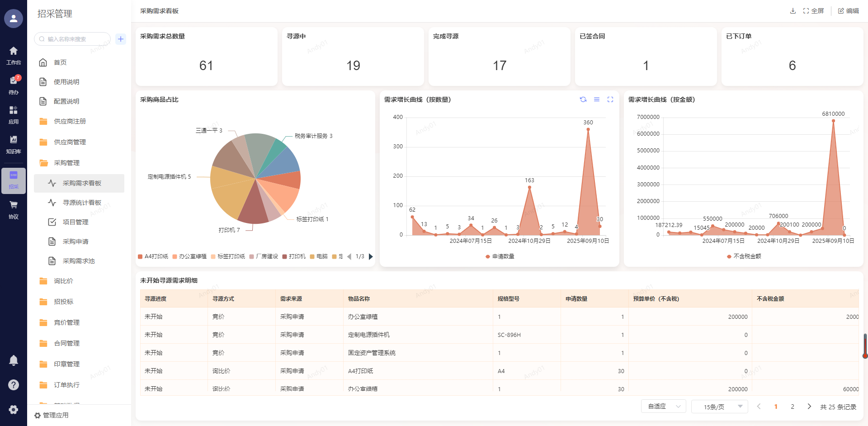Open the 知识库 icon in left rail
This screenshot has width=868, height=426.
pyautogui.click(x=14, y=144)
